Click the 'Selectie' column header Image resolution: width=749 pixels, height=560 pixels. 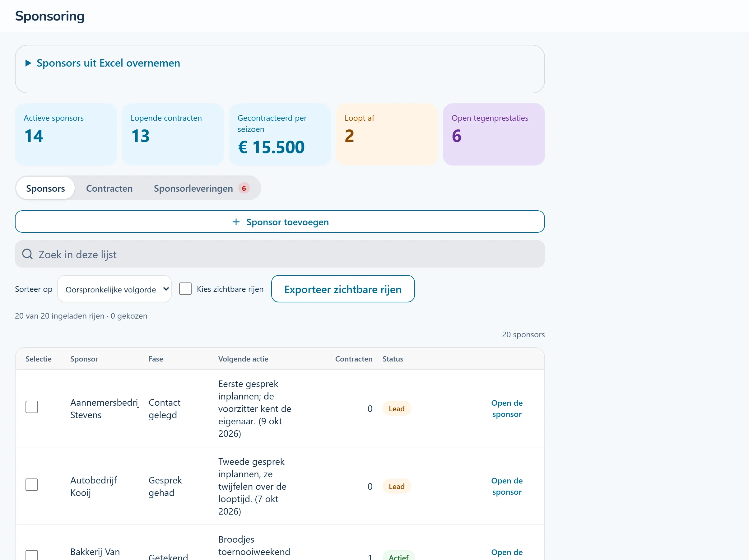click(39, 359)
